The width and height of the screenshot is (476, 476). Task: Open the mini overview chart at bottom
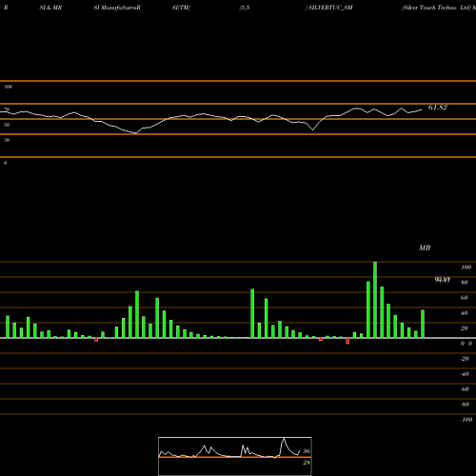[235, 456]
